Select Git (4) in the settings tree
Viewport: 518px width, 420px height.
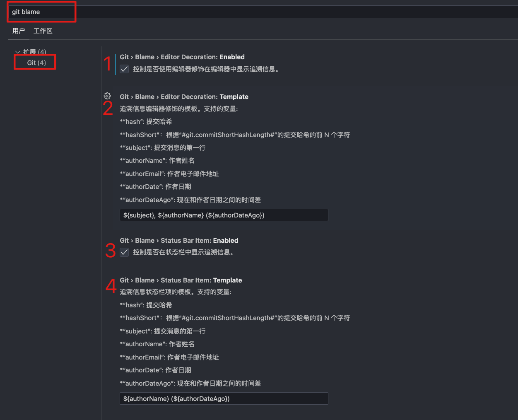click(x=36, y=63)
